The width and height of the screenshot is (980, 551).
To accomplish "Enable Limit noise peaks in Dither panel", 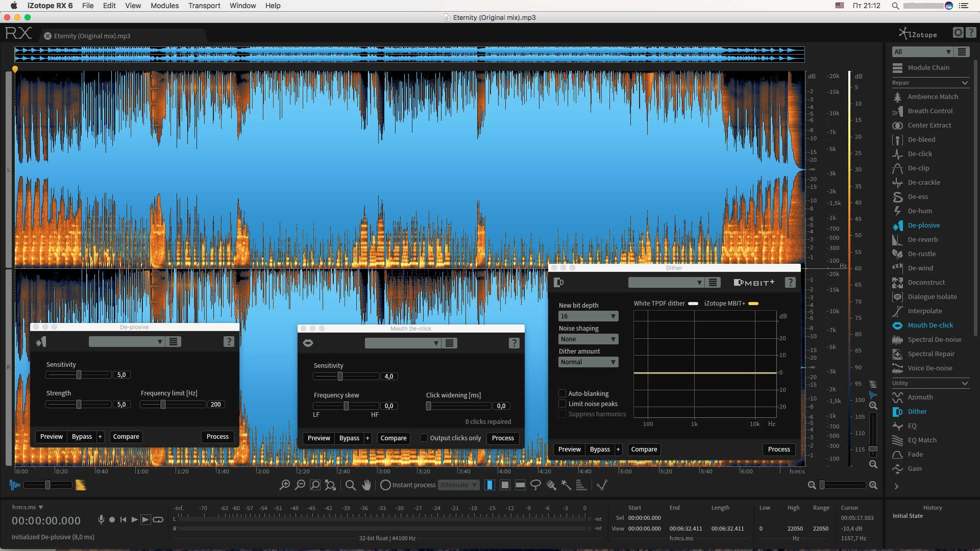I will pyautogui.click(x=562, y=403).
